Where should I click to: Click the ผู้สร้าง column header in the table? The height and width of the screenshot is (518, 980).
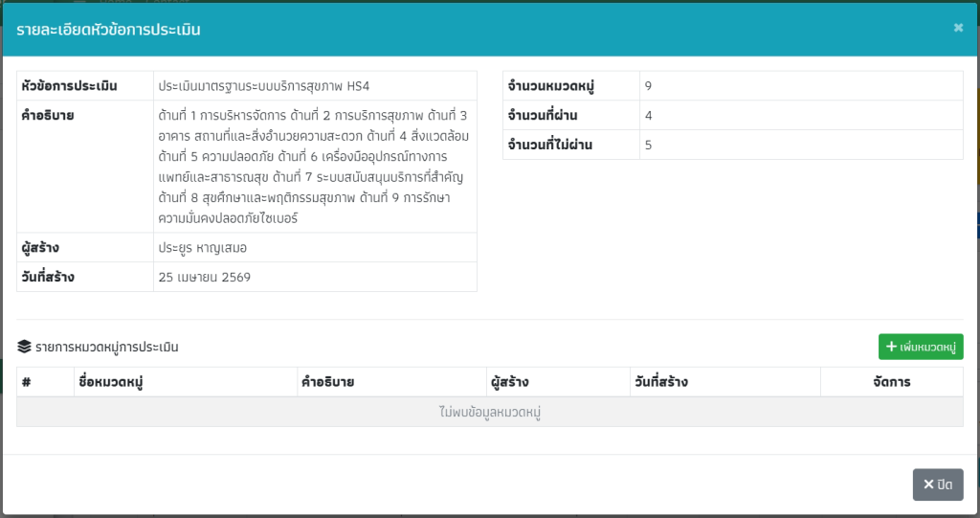tap(509, 382)
